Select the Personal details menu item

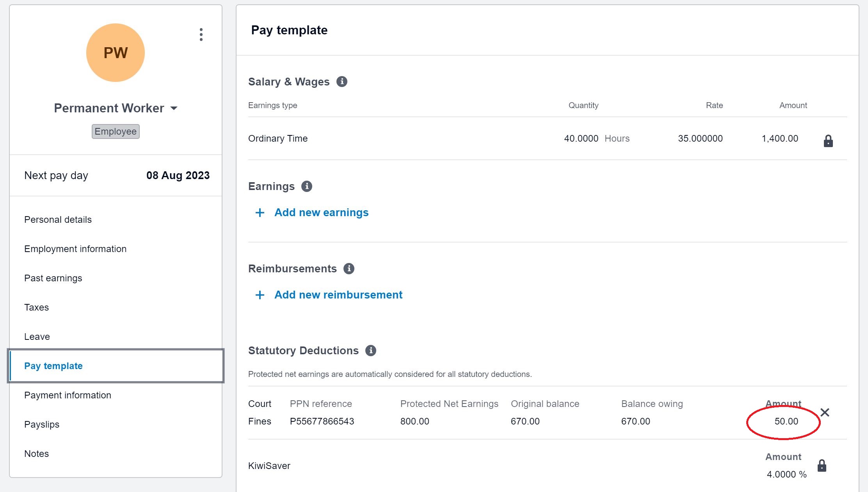58,219
